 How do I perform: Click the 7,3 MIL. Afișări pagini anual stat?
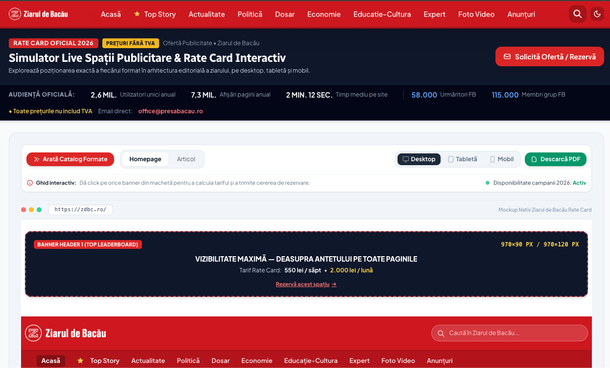(230, 95)
